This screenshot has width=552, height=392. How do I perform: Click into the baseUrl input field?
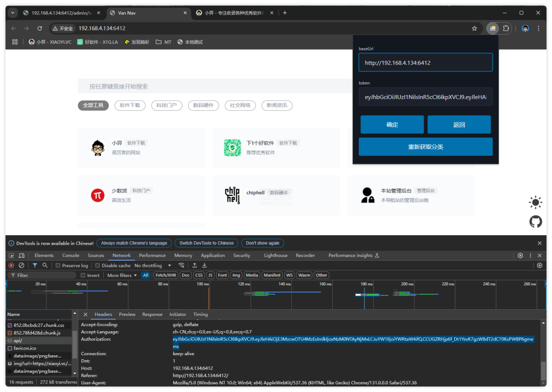(x=425, y=63)
